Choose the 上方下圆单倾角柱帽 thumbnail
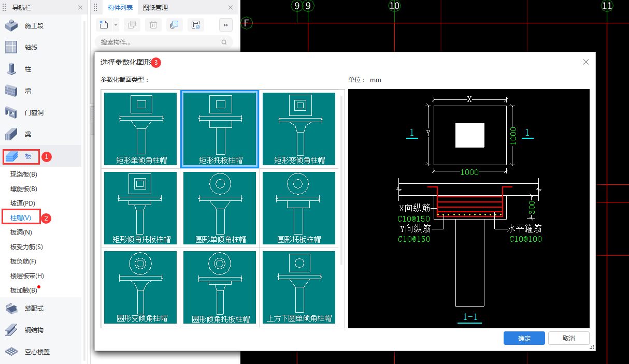This screenshot has width=629, height=364. click(x=299, y=287)
